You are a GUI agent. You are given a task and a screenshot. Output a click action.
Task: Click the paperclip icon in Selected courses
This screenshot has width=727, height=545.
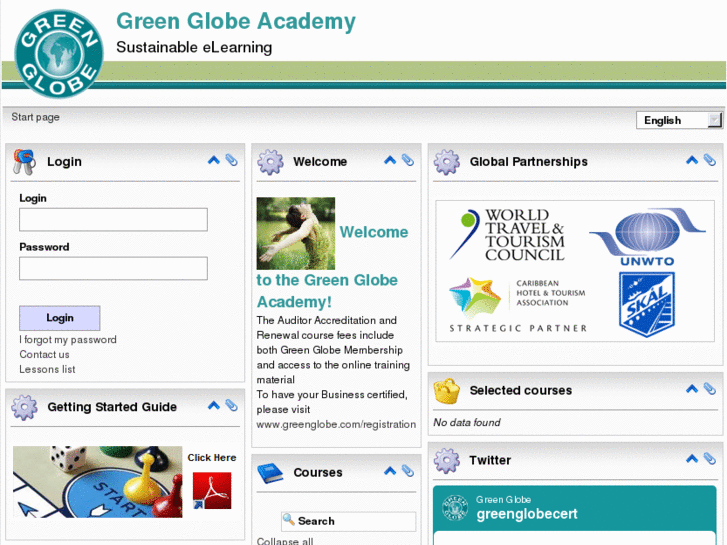pyautogui.click(x=709, y=389)
